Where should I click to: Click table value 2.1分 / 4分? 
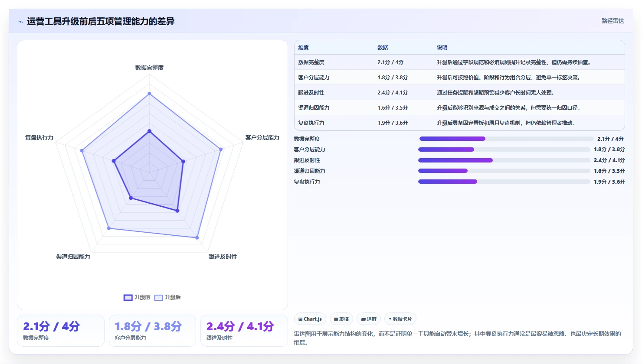coord(390,62)
